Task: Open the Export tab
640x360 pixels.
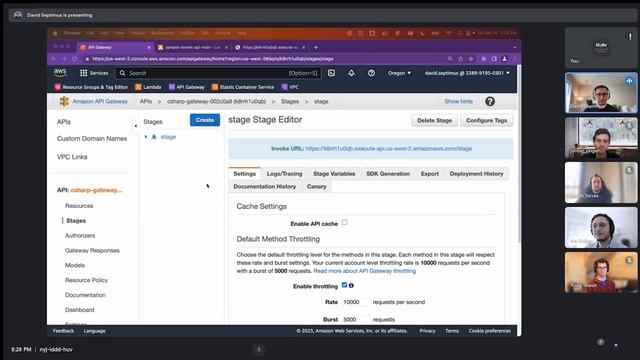Action: (x=429, y=173)
